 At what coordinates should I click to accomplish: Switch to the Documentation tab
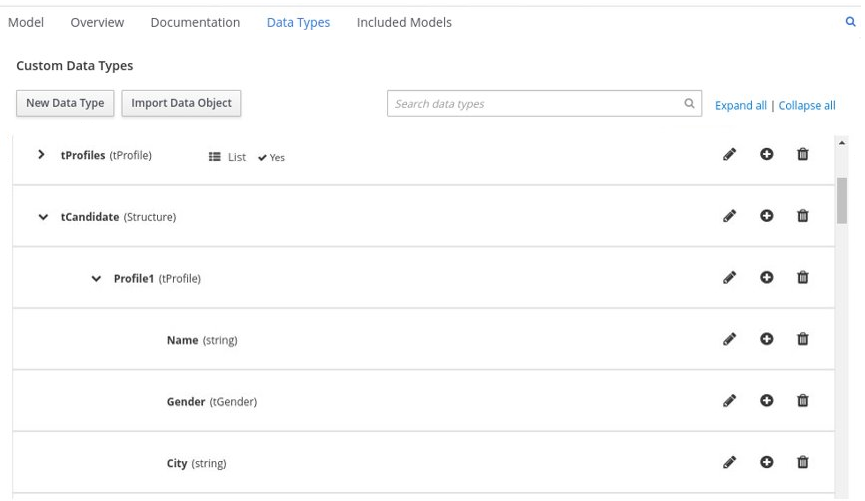click(195, 22)
